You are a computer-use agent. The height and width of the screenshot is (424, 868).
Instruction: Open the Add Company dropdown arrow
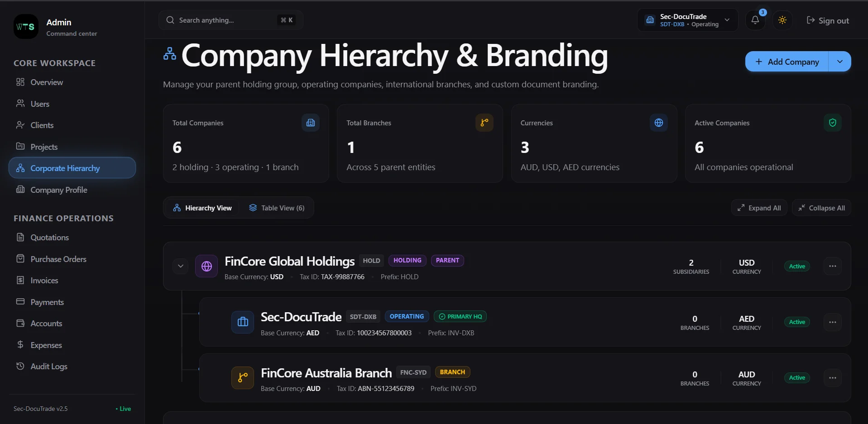pos(840,62)
